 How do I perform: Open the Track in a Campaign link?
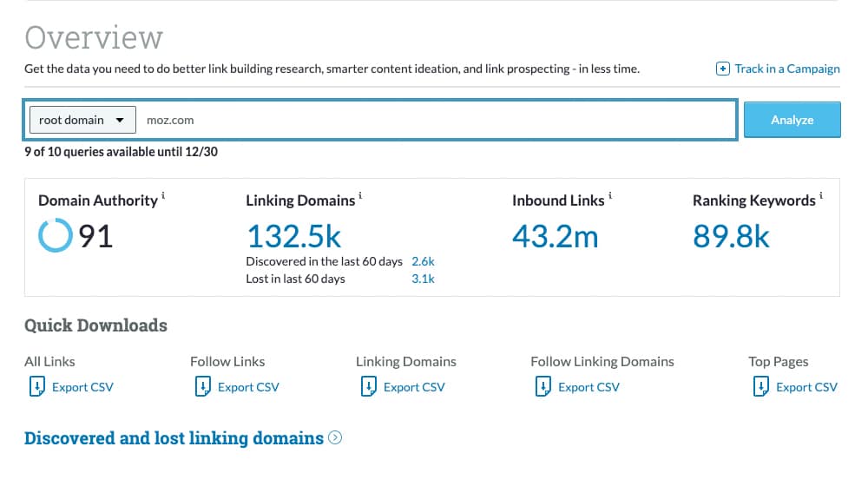[x=786, y=69]
